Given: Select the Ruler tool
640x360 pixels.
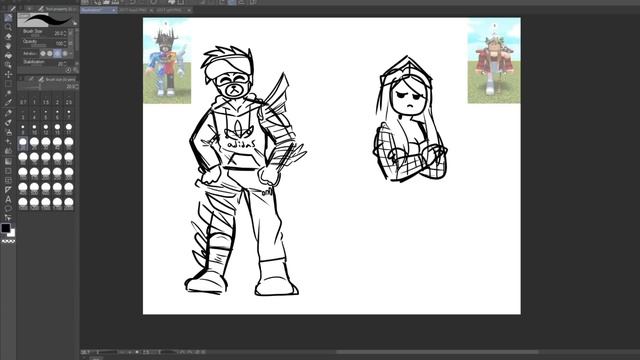Looking at the screenshot, I should (8, 190).
